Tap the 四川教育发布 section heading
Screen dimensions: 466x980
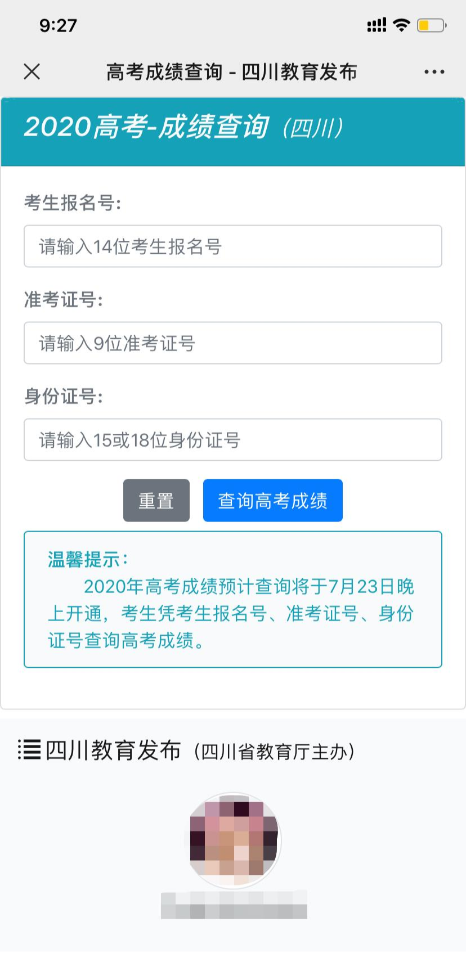point(114,750)
